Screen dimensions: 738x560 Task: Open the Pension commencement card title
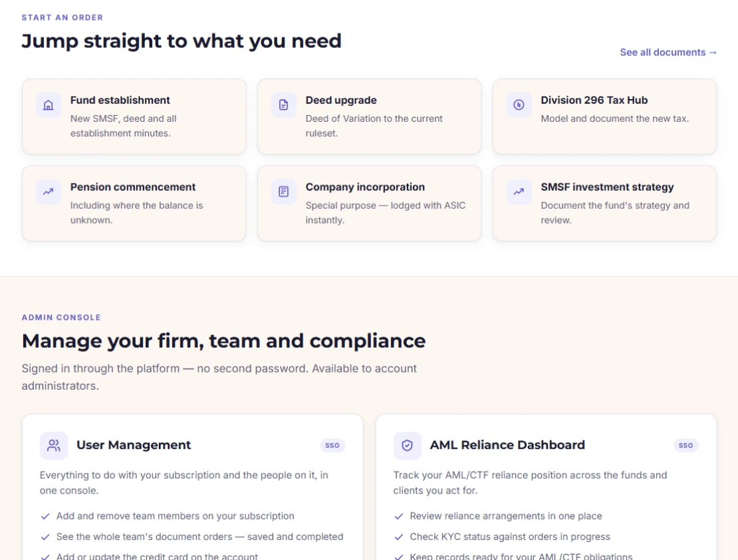tap(133, 187)
